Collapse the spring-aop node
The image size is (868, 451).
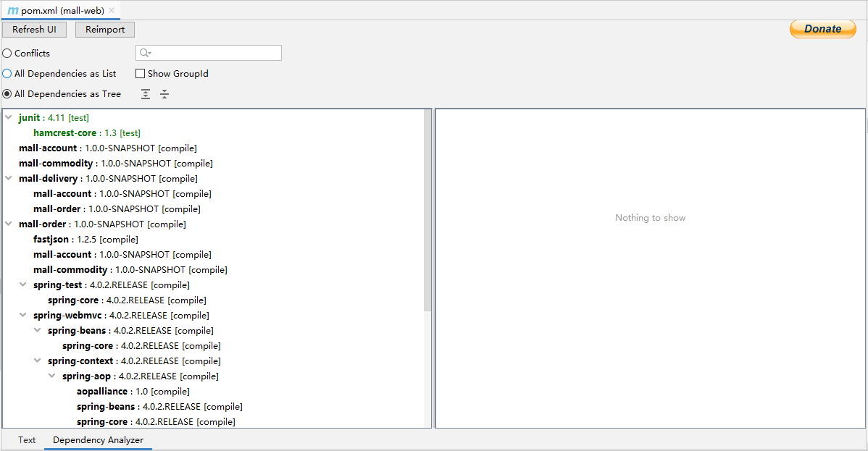[52, 376]
